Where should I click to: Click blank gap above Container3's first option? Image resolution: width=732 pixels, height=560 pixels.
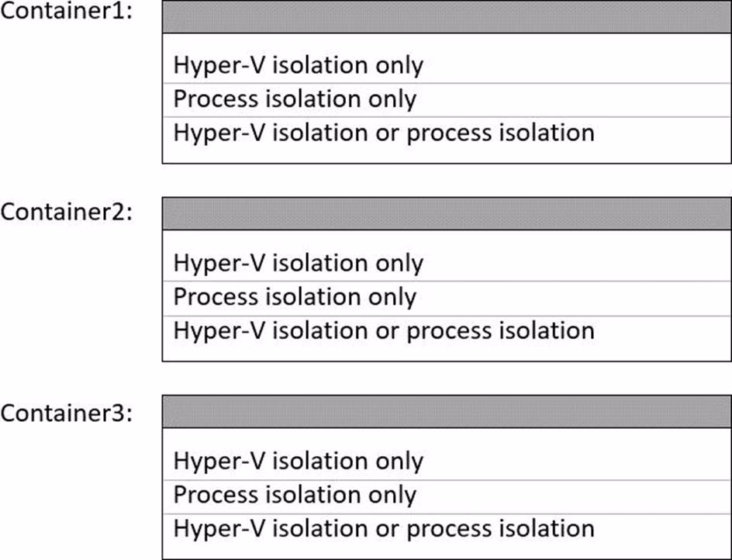[x=446, y=436]
